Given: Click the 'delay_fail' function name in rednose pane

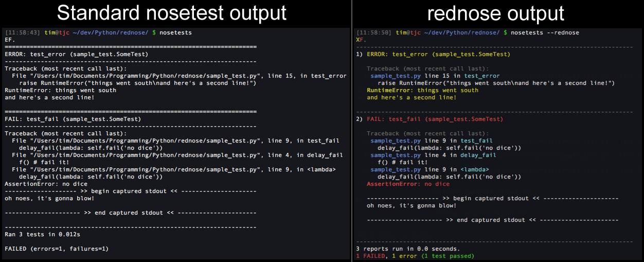Looking at the screenshot, I should point(478,155).
